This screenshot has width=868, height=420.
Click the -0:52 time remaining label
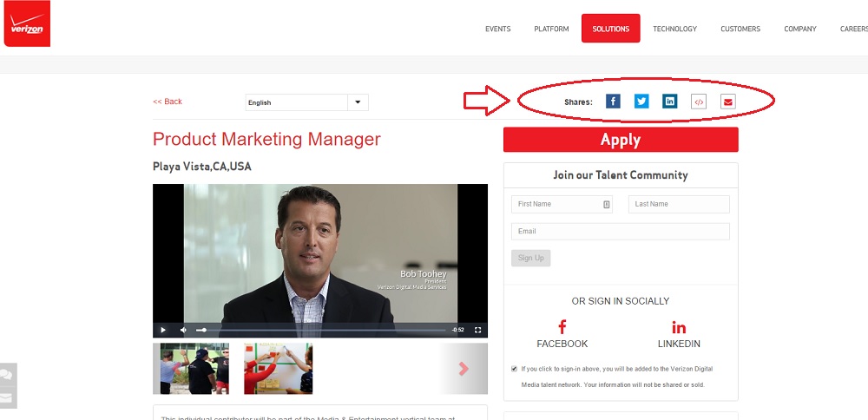pos(457,330)
